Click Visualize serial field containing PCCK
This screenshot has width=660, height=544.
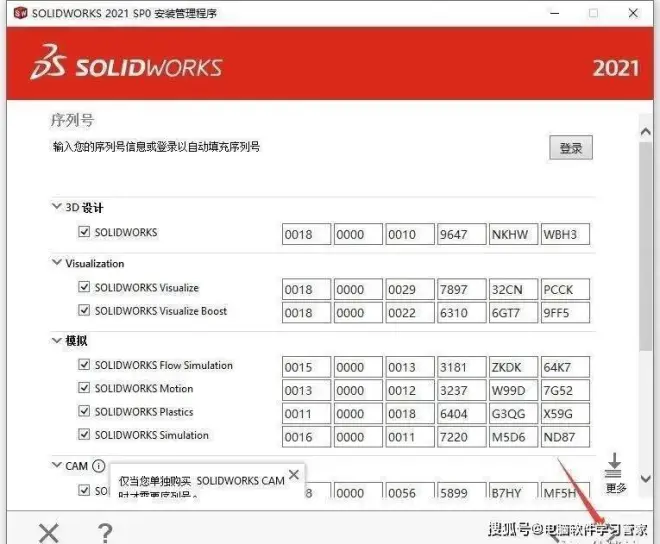coord(565,289)
